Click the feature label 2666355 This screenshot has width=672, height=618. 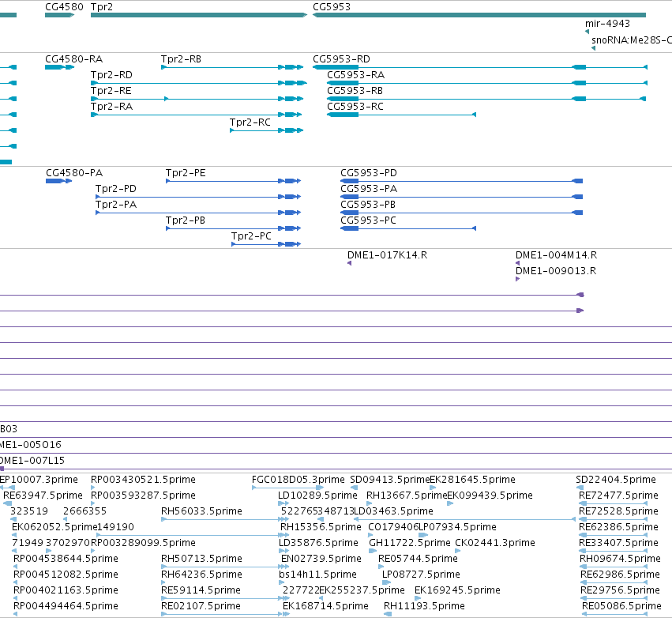(84, 511)
